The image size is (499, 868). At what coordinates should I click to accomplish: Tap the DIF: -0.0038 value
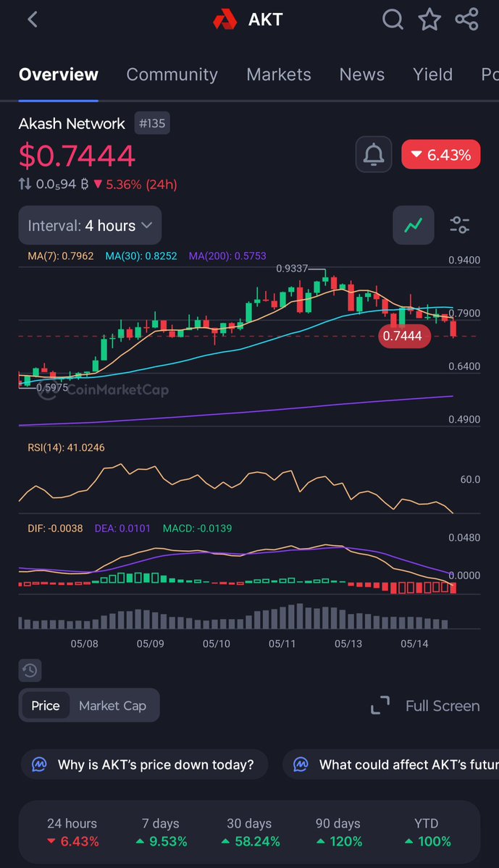pos(55,528)
